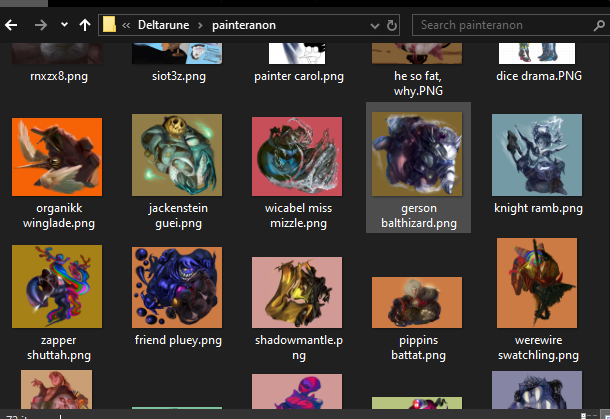The image size is (610, 419).
Task: Expand hidden parent folders chevron in address bar
Action: (x=126, y=26)
